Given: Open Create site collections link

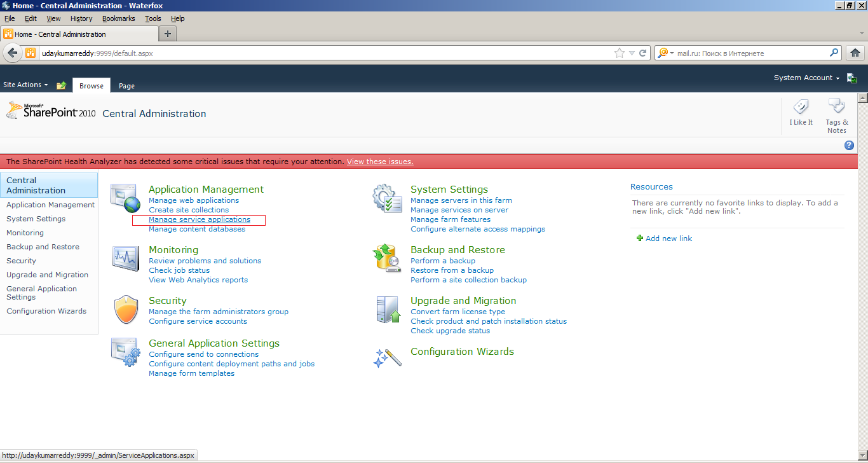Looking at the screenshot, I should [x=189, y=210].
